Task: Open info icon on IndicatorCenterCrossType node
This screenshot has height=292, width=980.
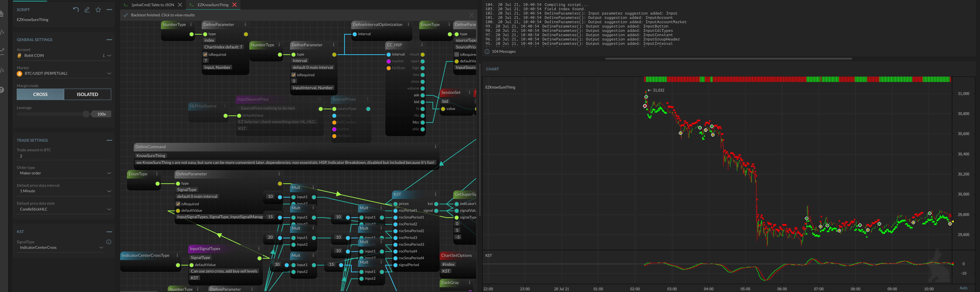Action: pos(177,255)
